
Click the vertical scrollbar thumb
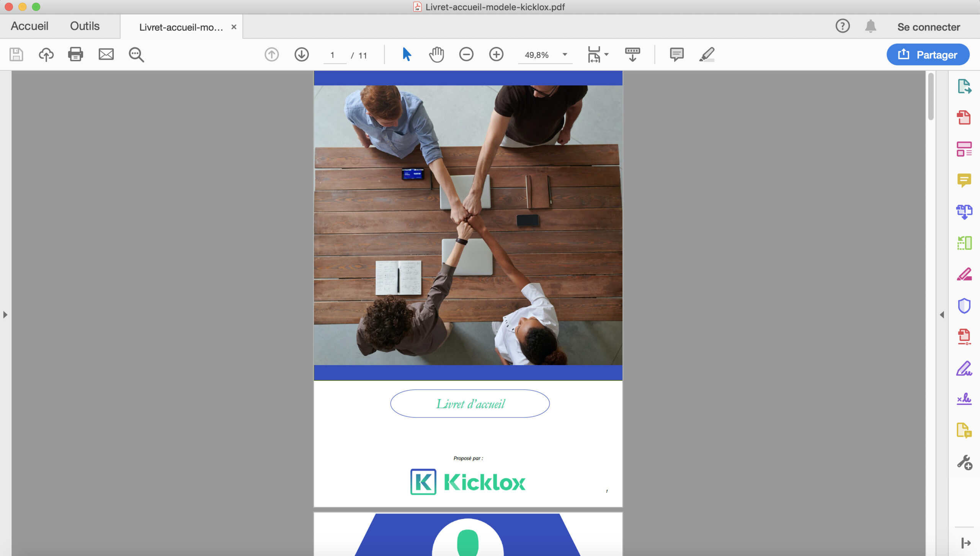click(931, 96)
